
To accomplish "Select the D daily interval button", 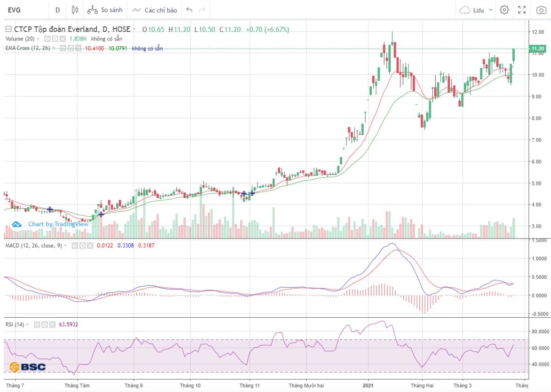I will (58, 10).
